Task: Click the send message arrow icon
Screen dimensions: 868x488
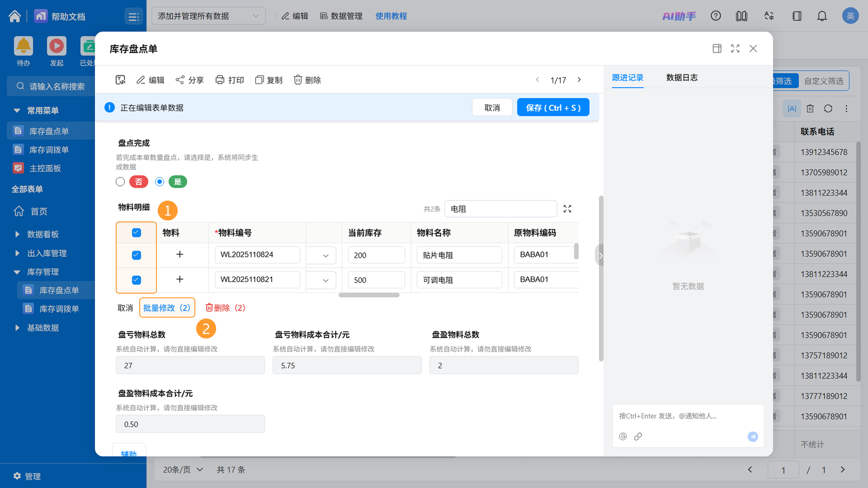Action: (x=753, y=436)
